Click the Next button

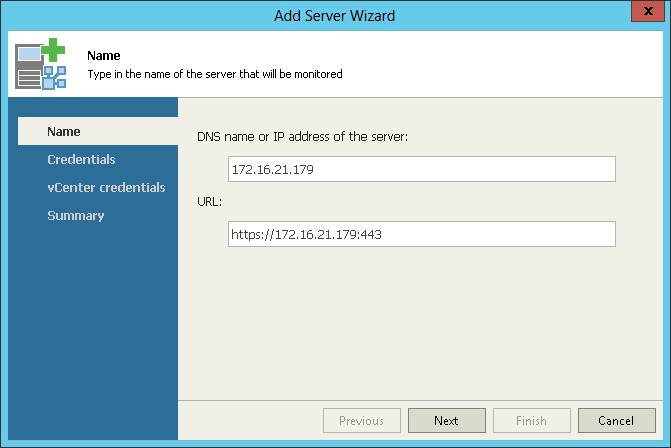click(447, 421)
